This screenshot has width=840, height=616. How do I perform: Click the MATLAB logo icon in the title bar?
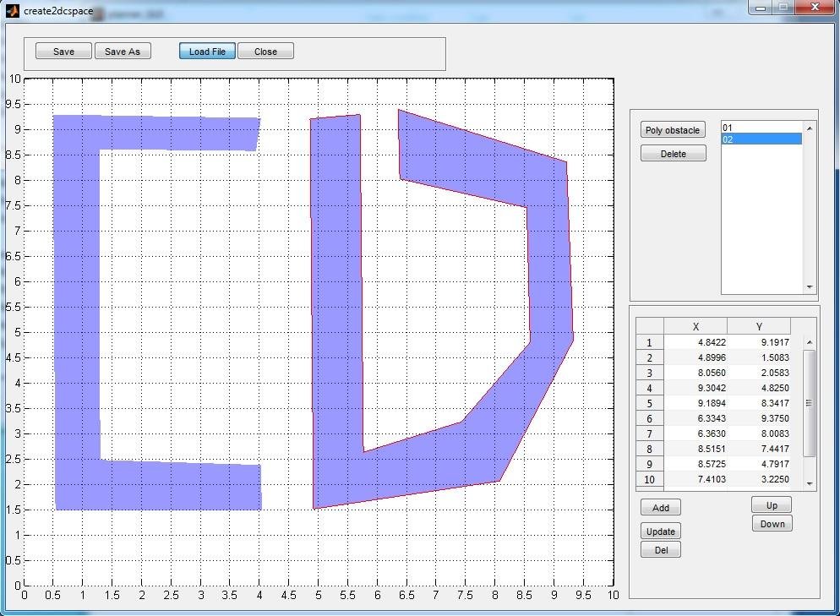(14, 13)
